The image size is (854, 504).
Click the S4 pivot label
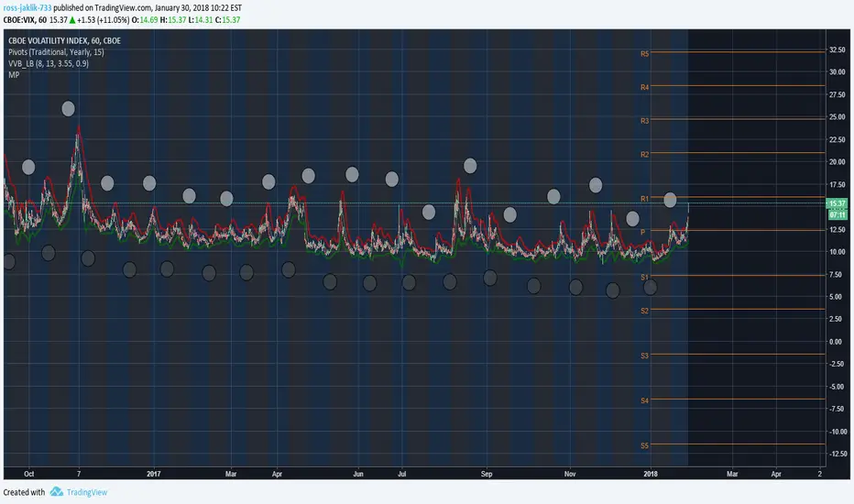(x=644, y=400)
